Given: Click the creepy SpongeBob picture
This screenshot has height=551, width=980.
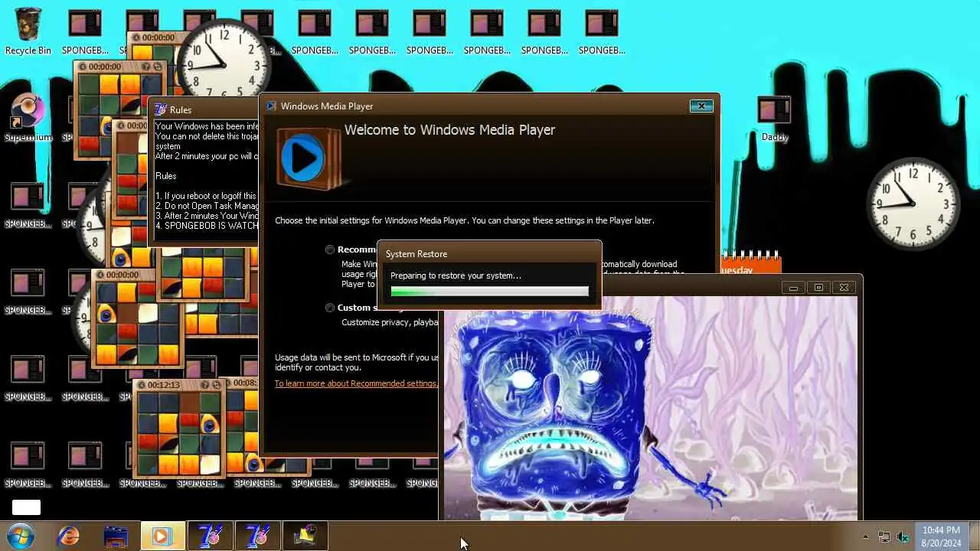Looking at the screenshot, I should pos(651,409).
